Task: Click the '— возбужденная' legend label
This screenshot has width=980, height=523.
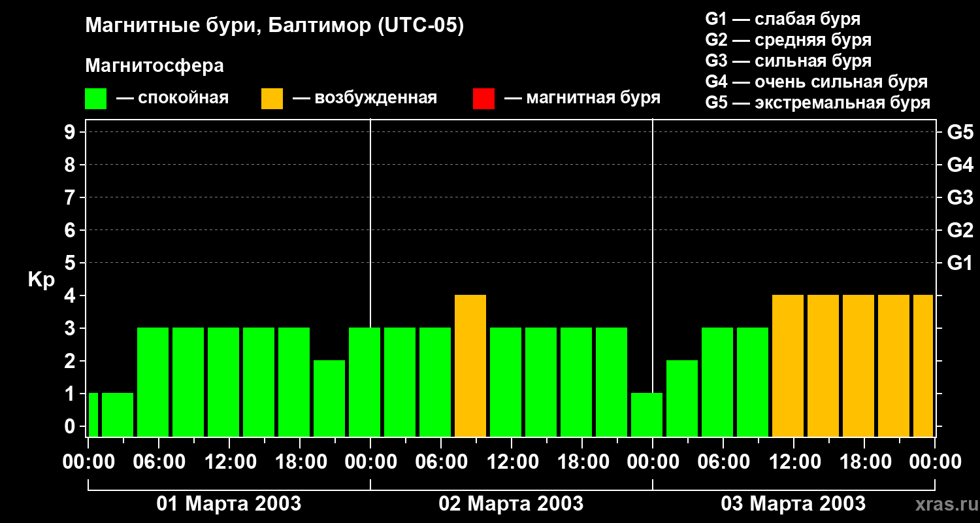Action: pos(365,98)
